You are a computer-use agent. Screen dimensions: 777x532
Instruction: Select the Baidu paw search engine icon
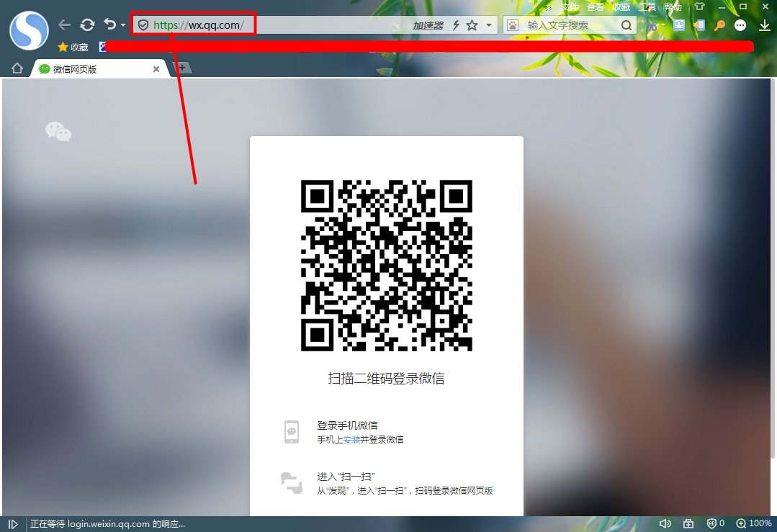click(513, 25)
